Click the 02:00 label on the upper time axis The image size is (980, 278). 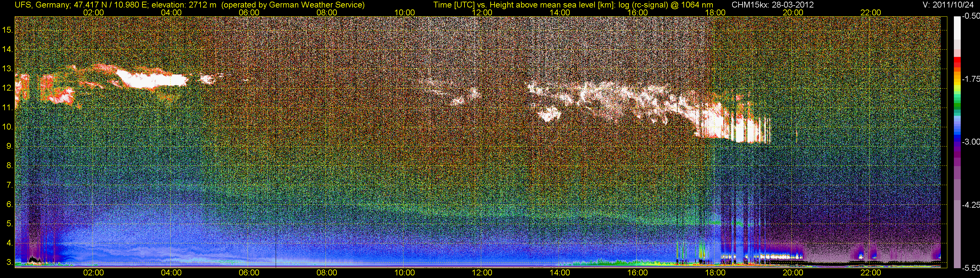click(93, 12)
